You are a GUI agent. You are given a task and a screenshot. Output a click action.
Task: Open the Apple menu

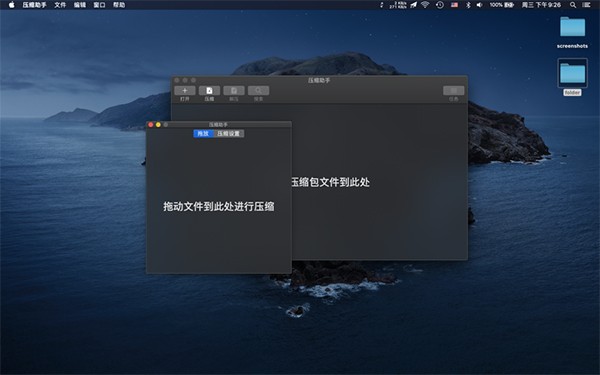(11, 5)
